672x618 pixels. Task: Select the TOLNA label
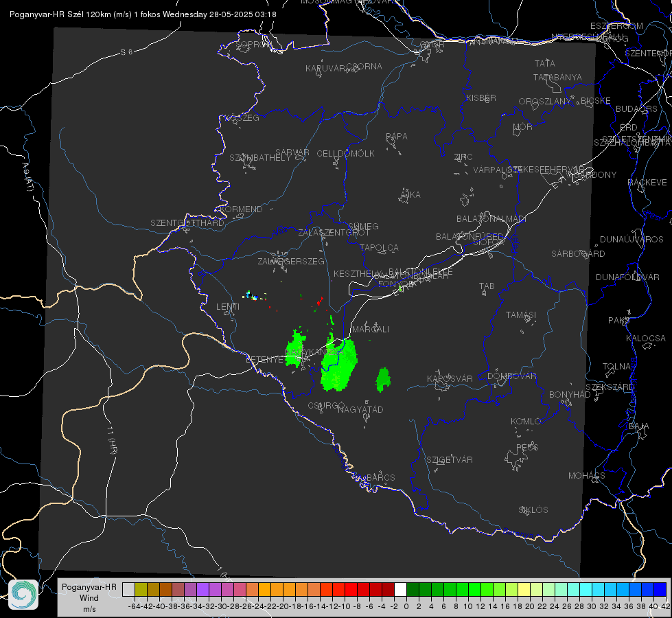[x=616, y=367]
